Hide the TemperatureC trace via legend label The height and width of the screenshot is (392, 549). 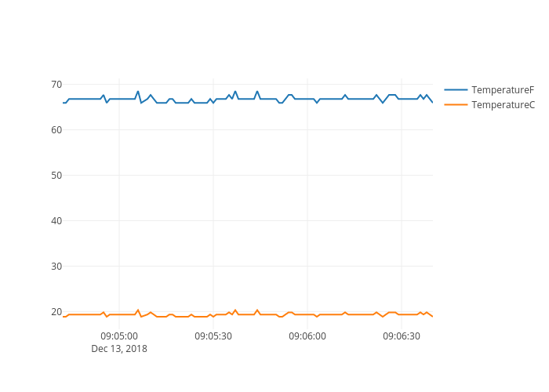(x=503, y=105)
